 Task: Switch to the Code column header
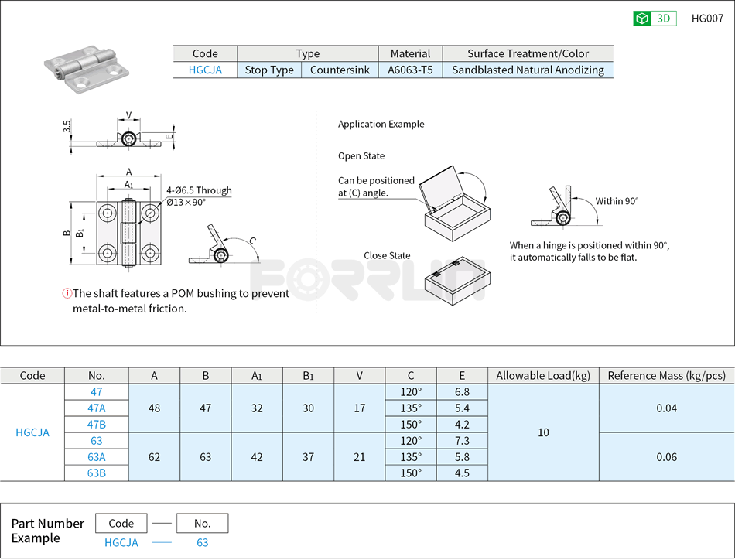click(33, 375)
